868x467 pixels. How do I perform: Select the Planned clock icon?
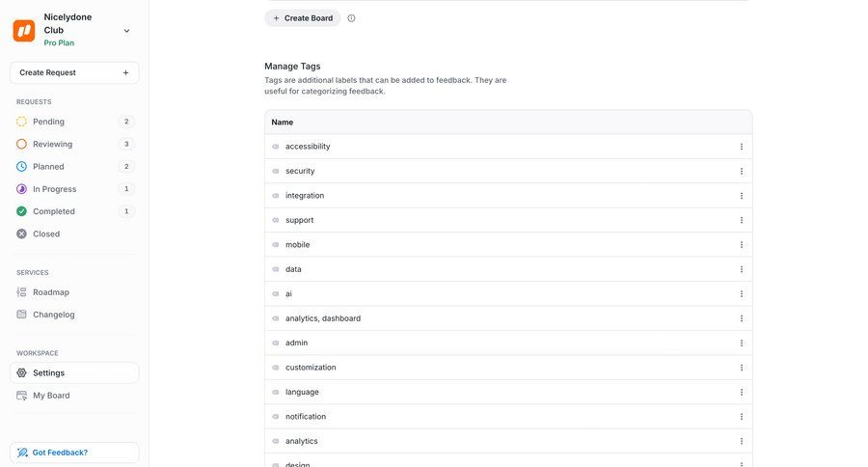(x=22, y=167)
